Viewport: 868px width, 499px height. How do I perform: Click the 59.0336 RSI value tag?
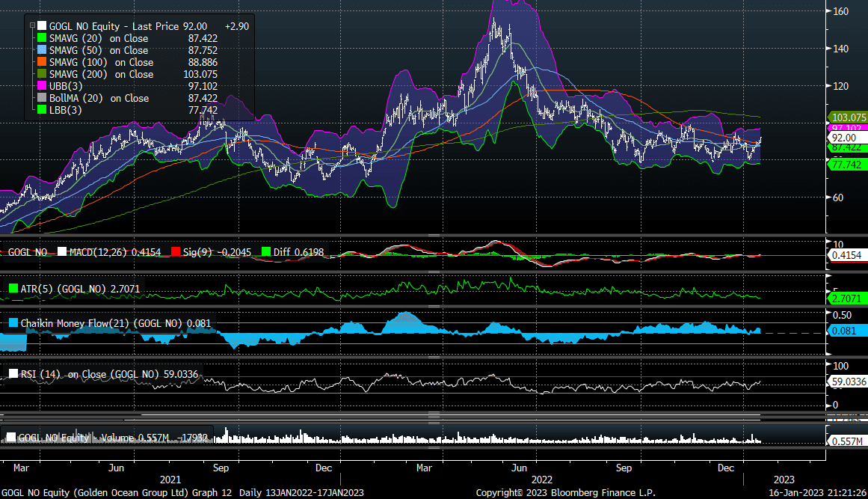coord(849,382)
